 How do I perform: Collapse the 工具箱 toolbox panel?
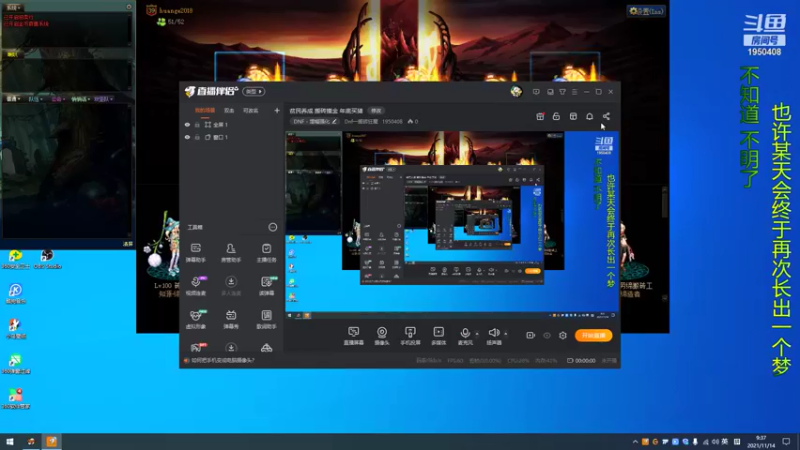point(273,227)
